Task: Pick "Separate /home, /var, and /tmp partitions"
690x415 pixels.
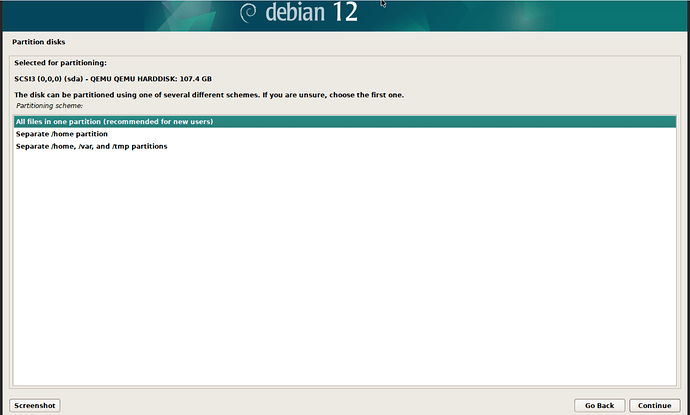Action: pos(345,146)
